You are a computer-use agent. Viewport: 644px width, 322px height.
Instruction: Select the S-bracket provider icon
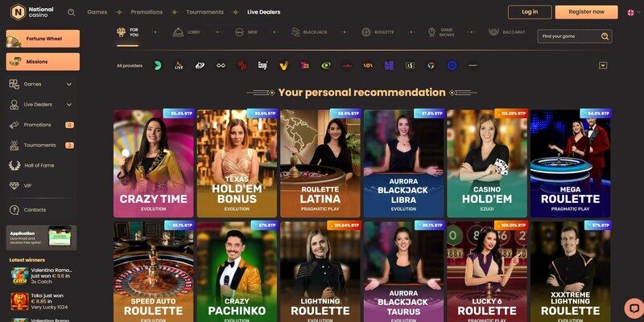click(x=410, y=66)
